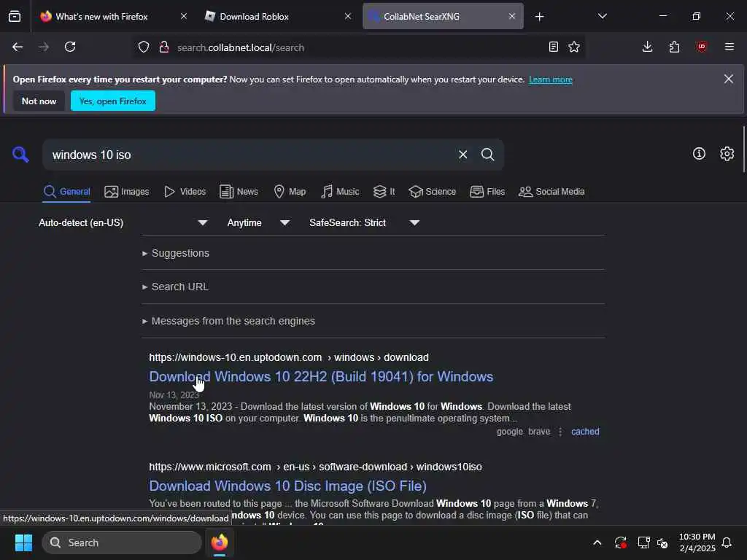Viewport: 747px width, 560px height.
Task: Open the notifications bell in taskbar
Action: click(727, 542)
